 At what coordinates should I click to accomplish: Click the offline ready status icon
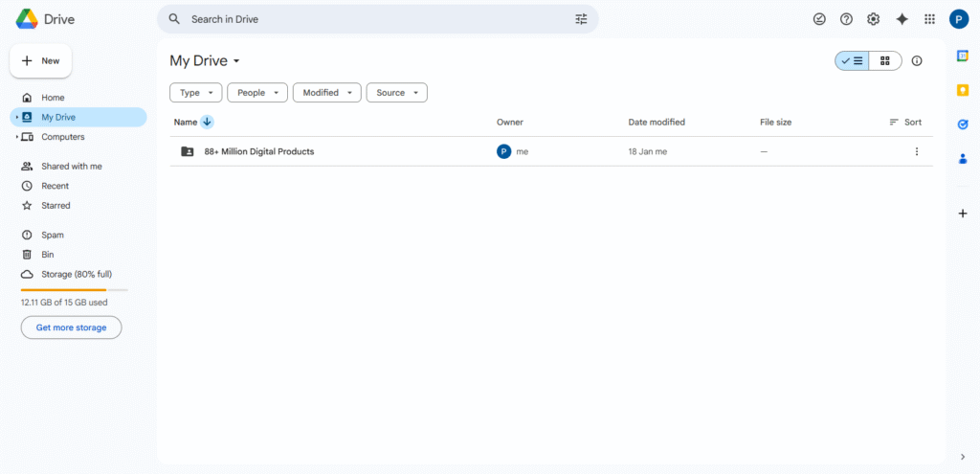click(x=819, y=19)
